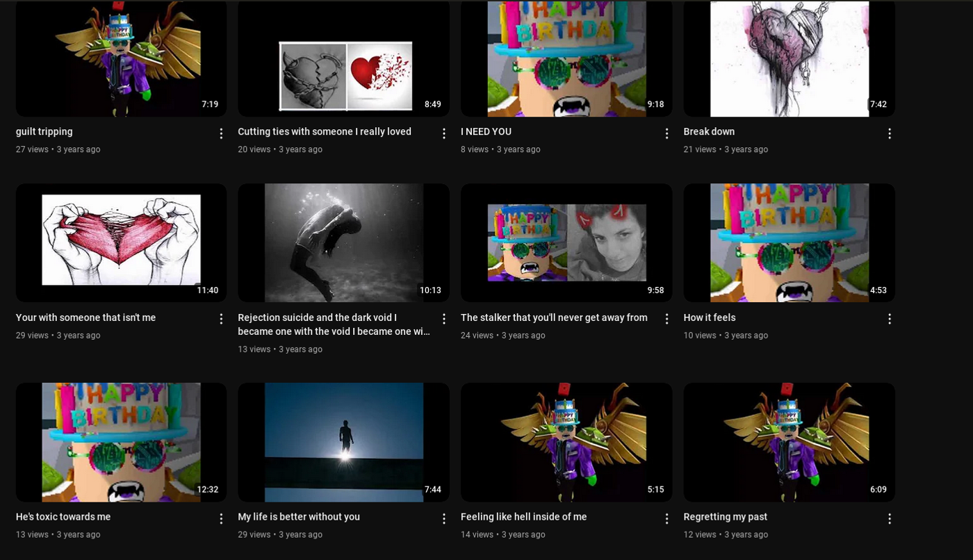Open kebab menu for 'Feeling like hell' video
The width and height of the screenshot is (973, 560).
[667, 519]
